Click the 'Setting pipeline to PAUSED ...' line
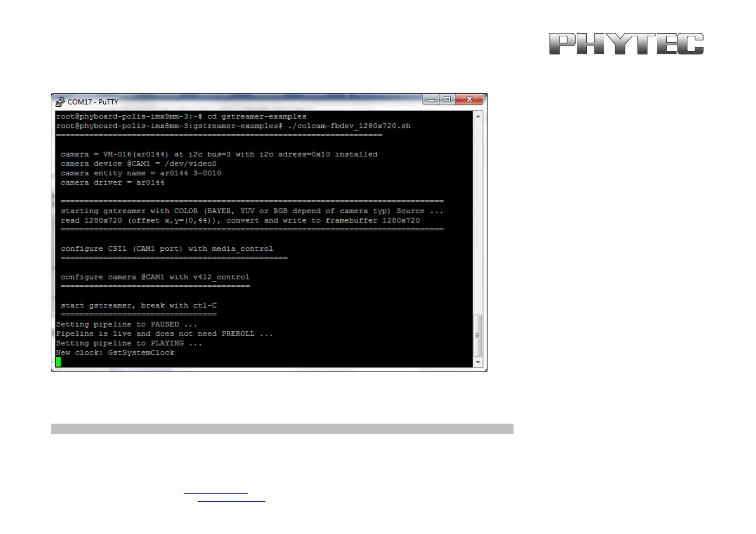The height and width of the screenshot is (534, 756). [127, 324]
